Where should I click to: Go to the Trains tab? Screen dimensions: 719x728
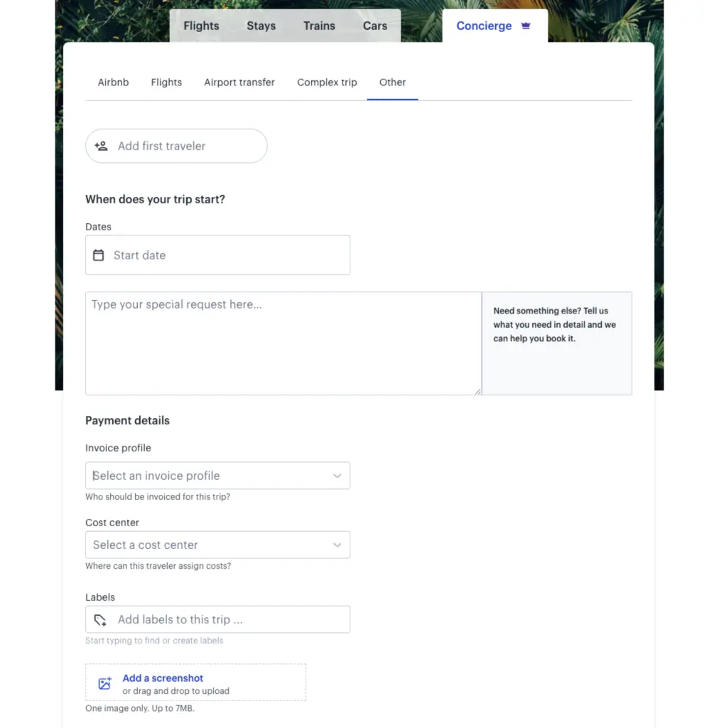(319, 26)
